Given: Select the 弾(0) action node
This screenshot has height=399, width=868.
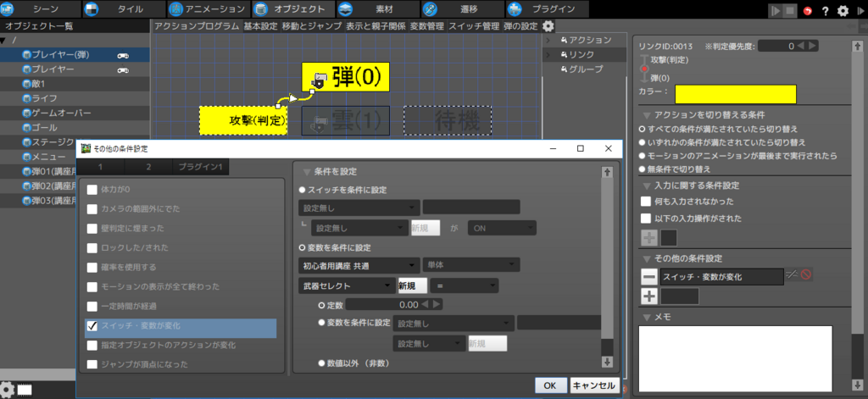Looking at the screenshot, I should click(x=346, y=77).
